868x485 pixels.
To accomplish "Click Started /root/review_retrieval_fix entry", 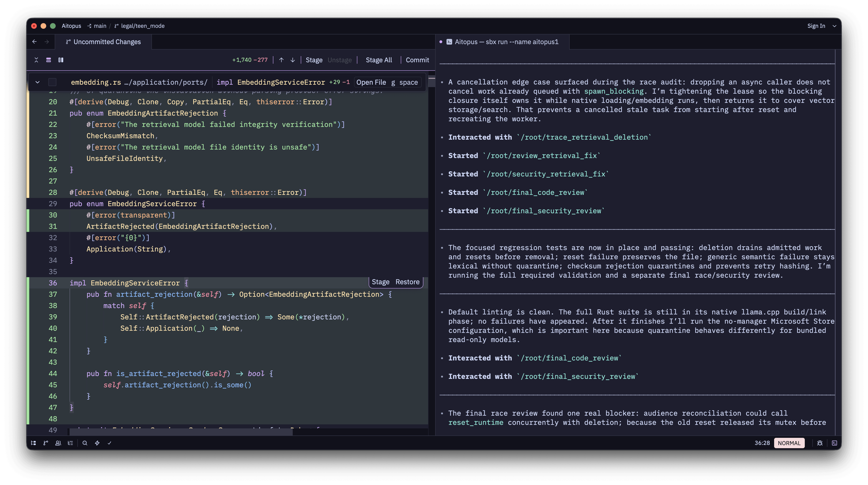I will 524,155.
